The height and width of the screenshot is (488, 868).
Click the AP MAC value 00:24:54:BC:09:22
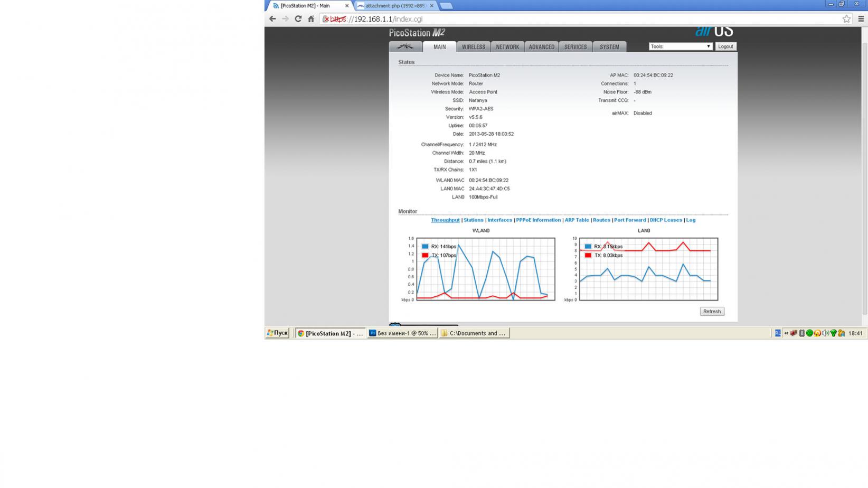click(653, 75)
